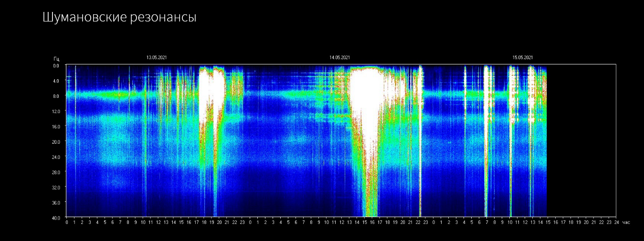This screenshot has height=241, width=644.
Task: Click the 36.0 frequency axis value
Action: (56, 202)
